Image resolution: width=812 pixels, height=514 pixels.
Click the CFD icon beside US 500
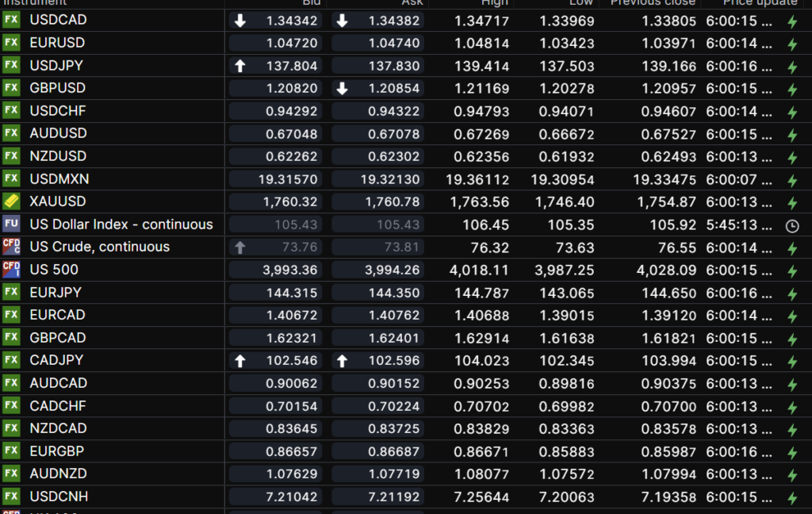click(x=11, y=270)
